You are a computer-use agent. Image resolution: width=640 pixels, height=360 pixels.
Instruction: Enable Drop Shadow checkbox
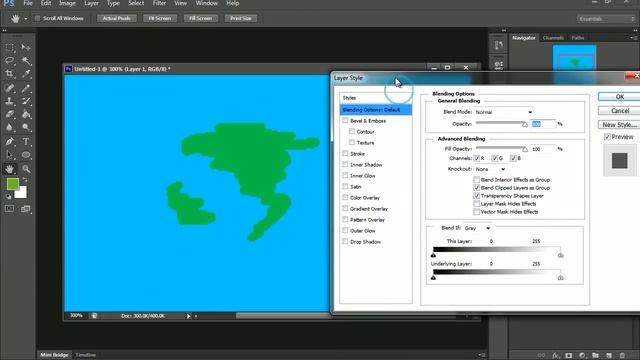pyautogui.click(x=345, y=242)
